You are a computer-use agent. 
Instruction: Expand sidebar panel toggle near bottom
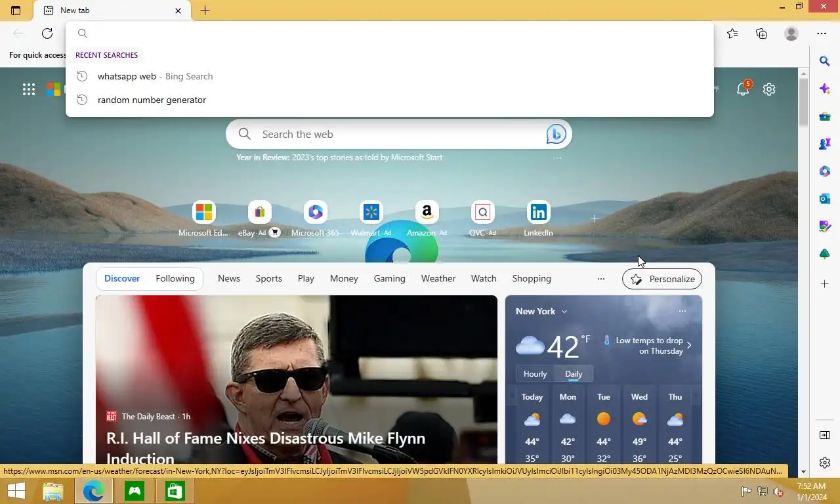(825, 435)
